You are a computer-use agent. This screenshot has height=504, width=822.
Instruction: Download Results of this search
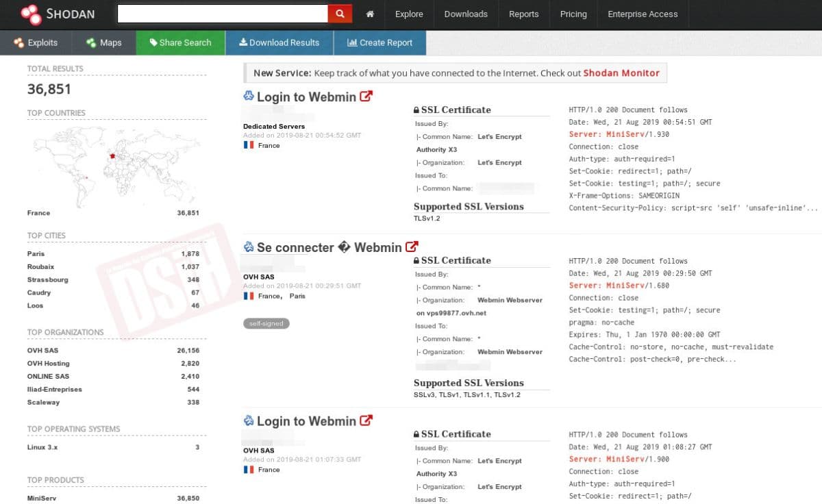point(279,42)
